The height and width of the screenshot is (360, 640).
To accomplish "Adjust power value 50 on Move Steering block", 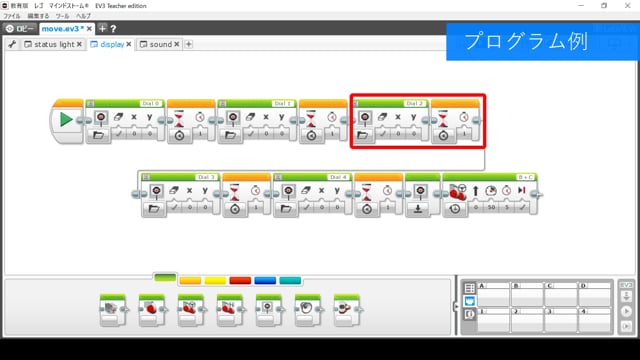I will coord(491,207).
